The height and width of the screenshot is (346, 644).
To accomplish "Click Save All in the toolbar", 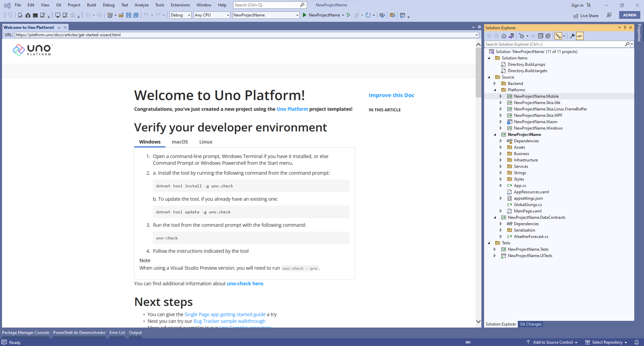I will [136, 15].
